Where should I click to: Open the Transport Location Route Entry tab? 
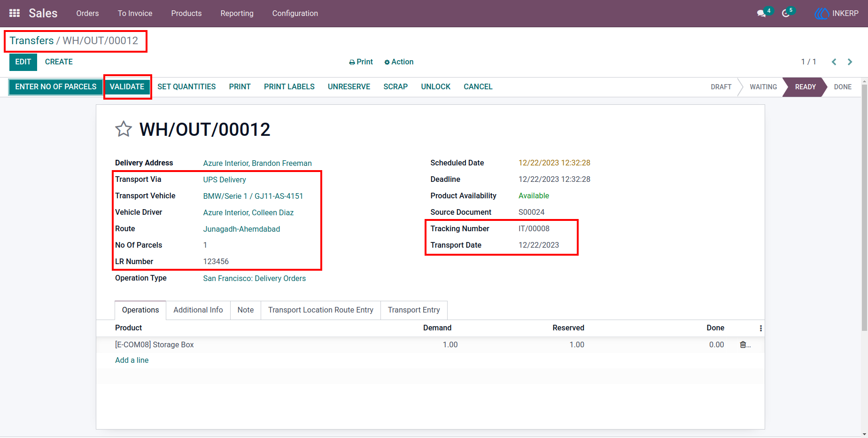pyautogui.click(x=321, y=310)
